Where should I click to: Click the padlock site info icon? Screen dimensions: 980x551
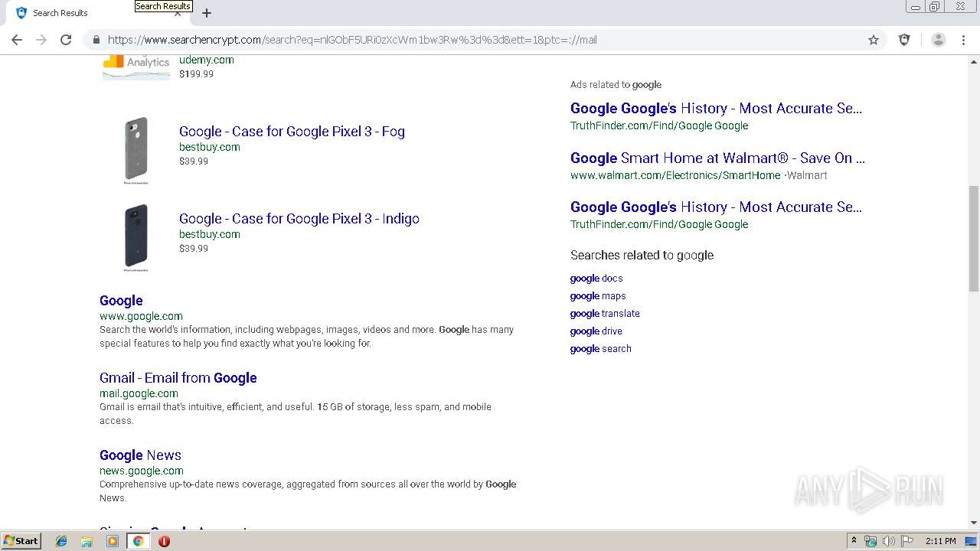click(x=96, y=40)
